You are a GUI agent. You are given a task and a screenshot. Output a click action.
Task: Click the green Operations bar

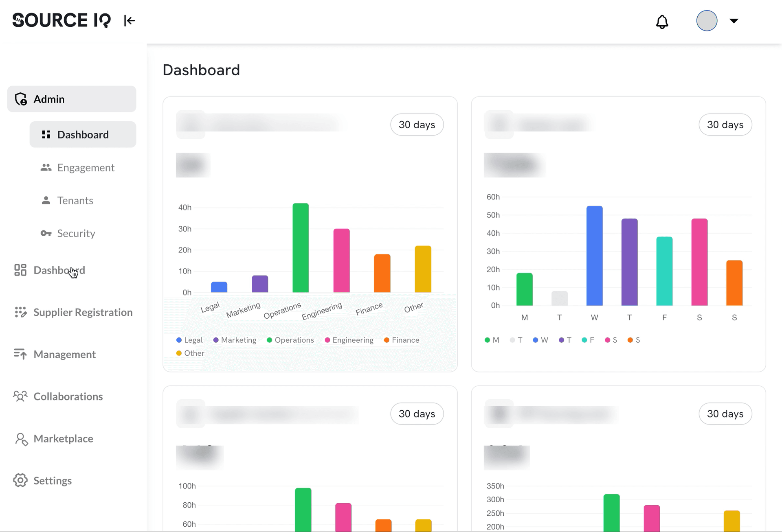coord(301,248)
